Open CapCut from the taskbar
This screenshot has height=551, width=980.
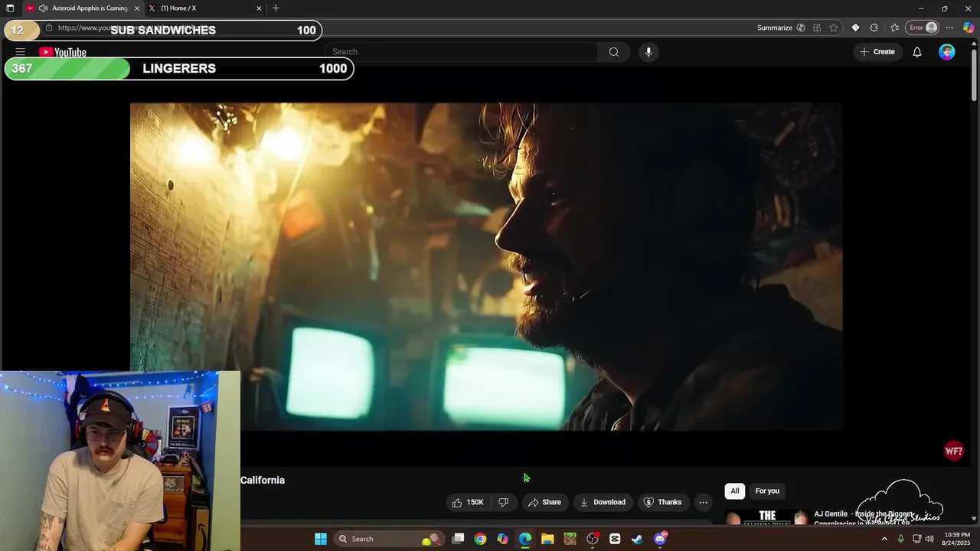615,539
